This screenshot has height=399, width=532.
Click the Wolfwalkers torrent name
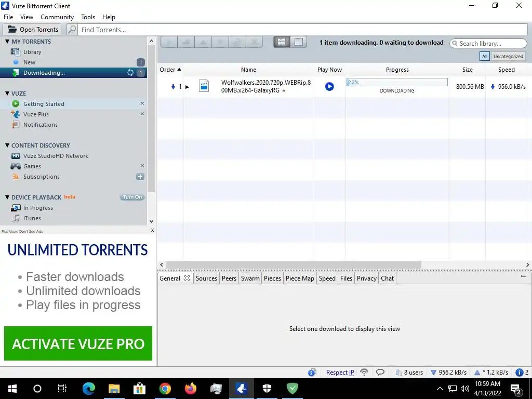[x=265, y=86]
